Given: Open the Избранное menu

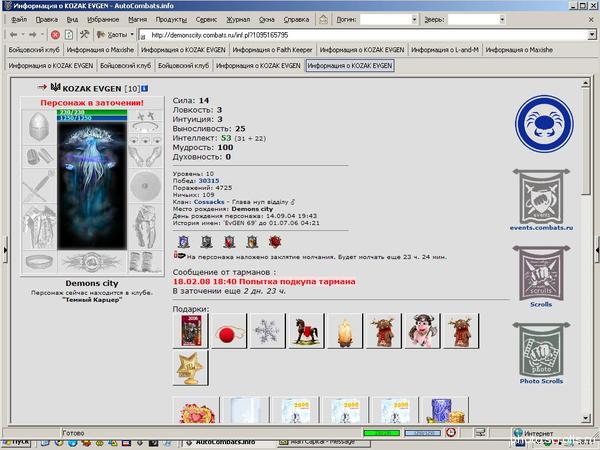Looking at the screenshot, I should pos(103,20).
